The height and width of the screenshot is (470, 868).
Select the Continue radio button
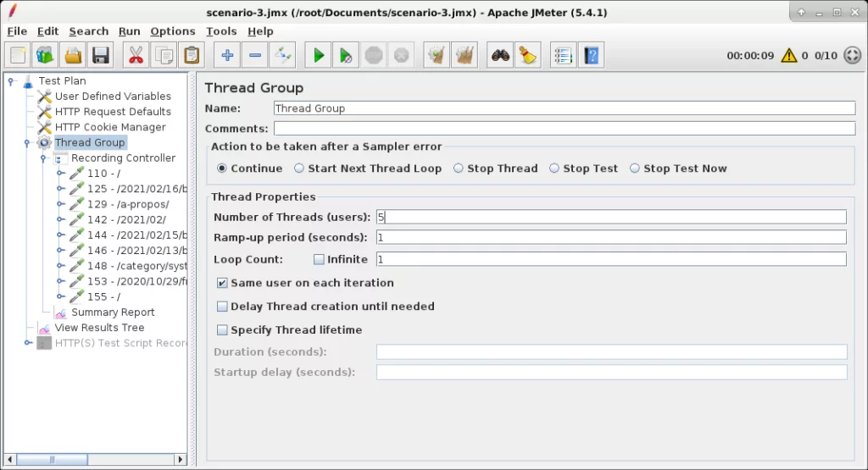click(x=222, y=168)
